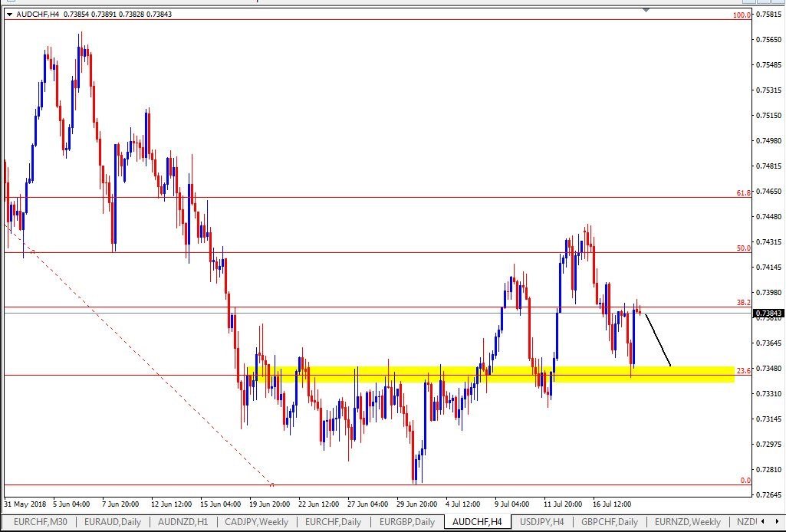This screenshot has width=786, height=532.
Task: Open the EURCHF,Daily chart tab
Action: coord(333,521)
